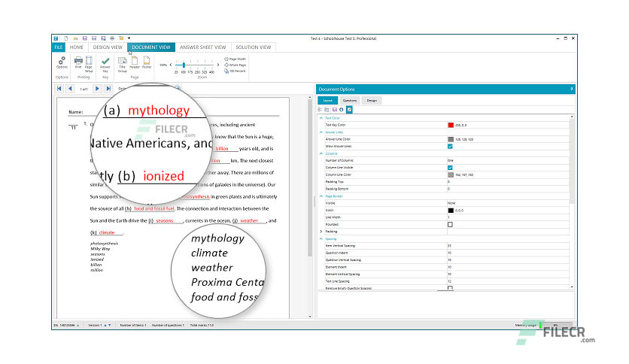
Task: Collapse the Page Border section
Action: [321, 196]
